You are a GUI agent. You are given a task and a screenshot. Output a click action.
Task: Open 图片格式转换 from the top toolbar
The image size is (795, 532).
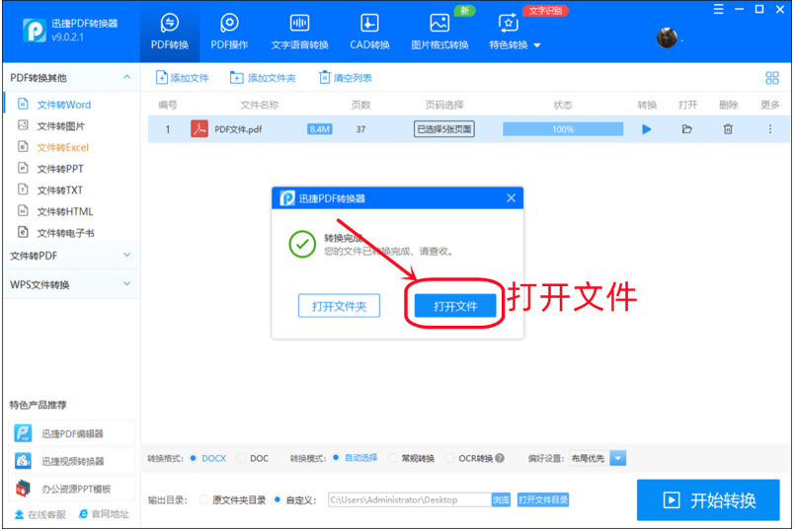(439, 31)
